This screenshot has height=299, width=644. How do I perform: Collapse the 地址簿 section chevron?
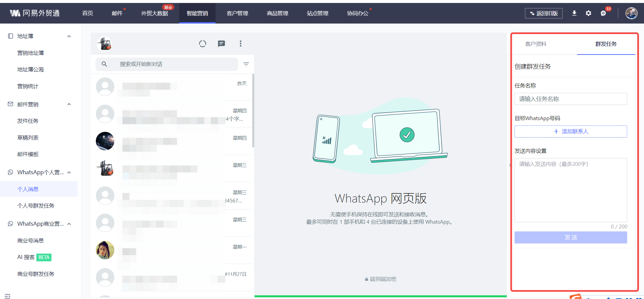pyautogui.click(x=69, y=36)
